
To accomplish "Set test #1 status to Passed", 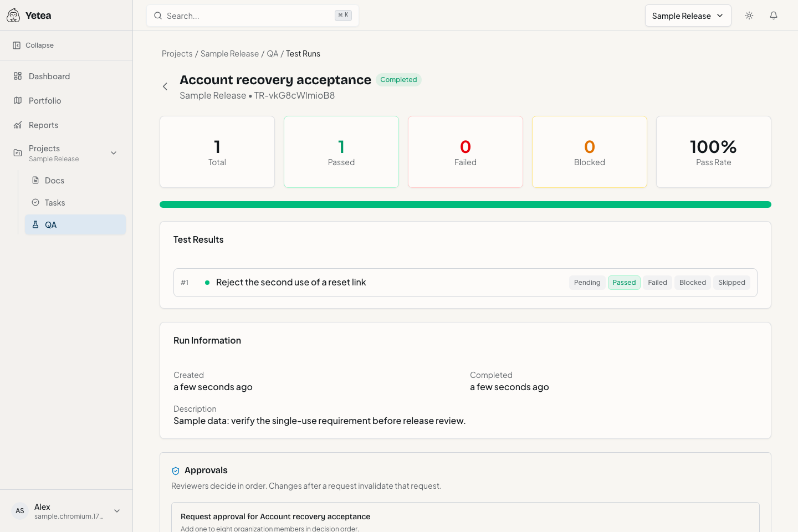I will click(x=624, y=283).
